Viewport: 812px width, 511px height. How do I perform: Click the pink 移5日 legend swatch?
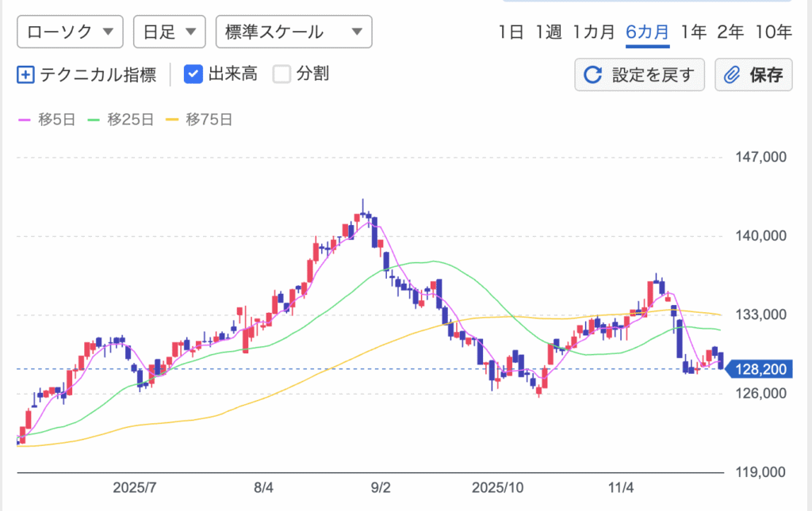25,120
